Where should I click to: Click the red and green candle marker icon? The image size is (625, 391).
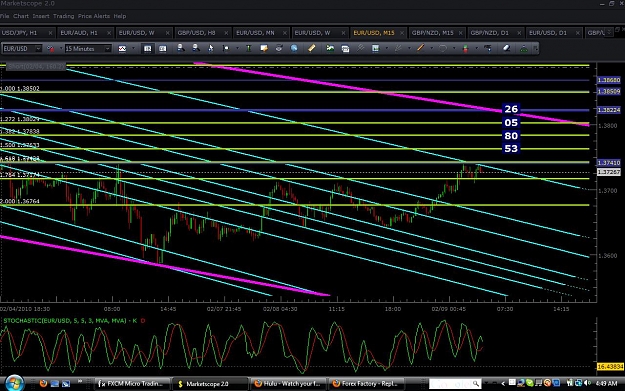(465, 49)
